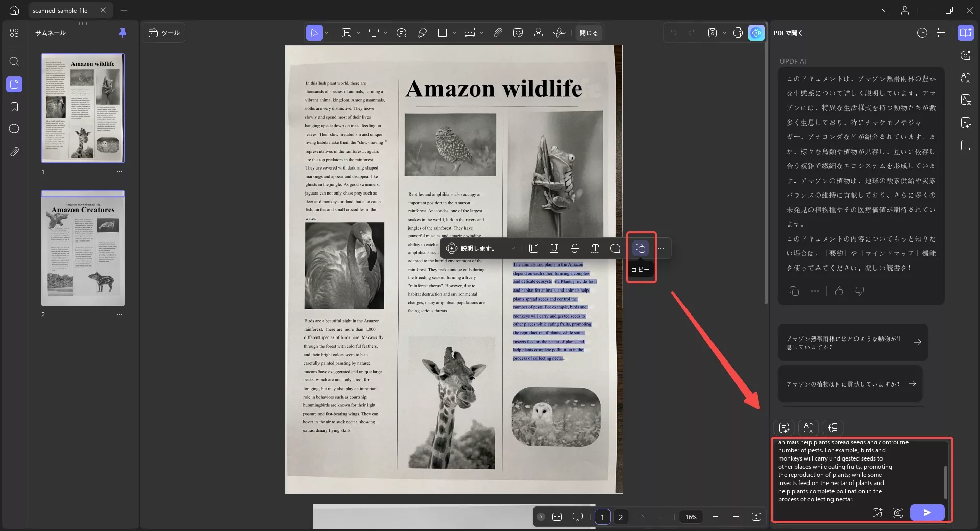Click the attachment paperclip tool in toolbar
The width and height of the screenshot is (980, 531).
(498, 33)
